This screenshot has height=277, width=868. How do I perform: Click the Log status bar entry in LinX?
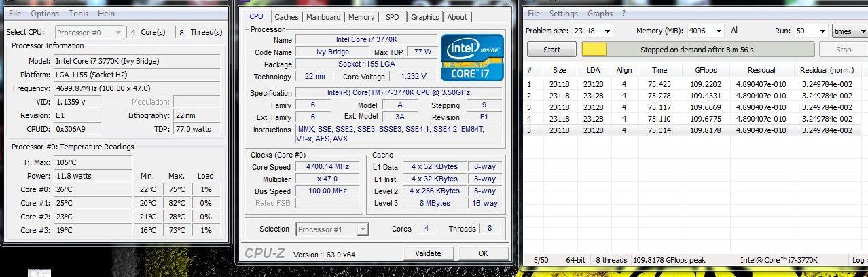(858, 260)
